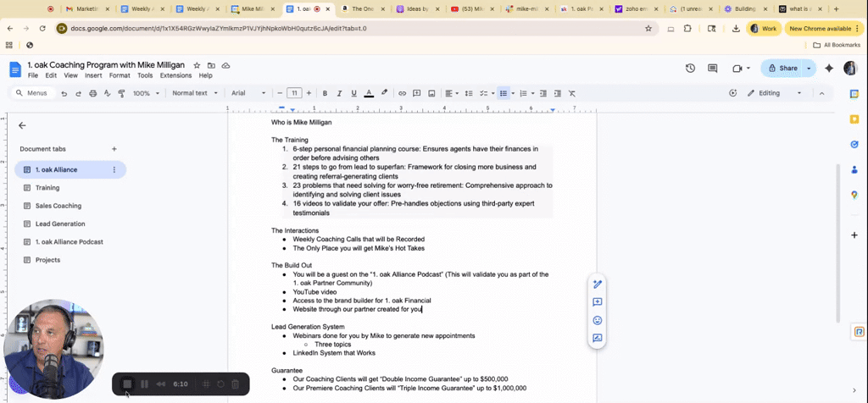Open the Edit menu
Screen dimensions: 868x403
[51, 75]
